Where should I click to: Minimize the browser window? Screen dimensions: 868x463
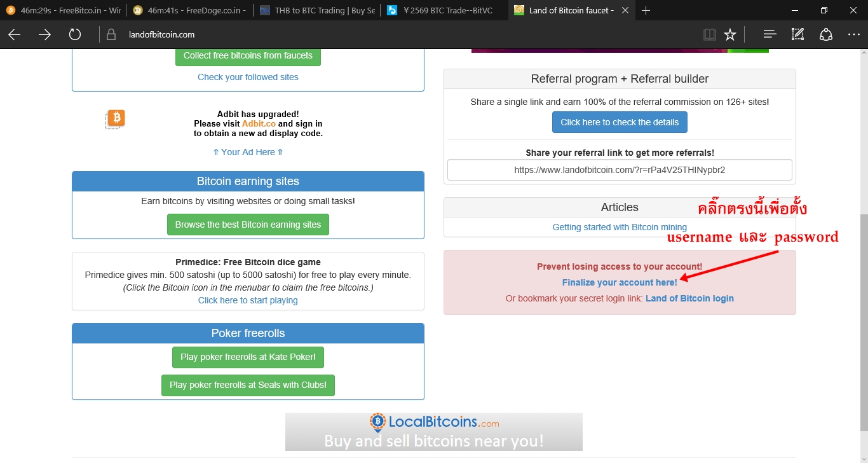pos(795,10)
